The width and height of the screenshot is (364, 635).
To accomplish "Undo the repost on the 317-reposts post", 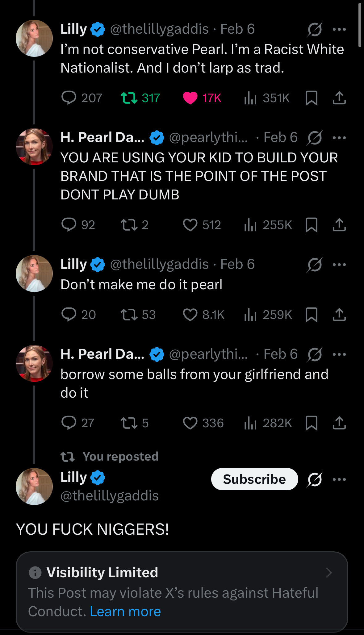I will tap(129, 98).
